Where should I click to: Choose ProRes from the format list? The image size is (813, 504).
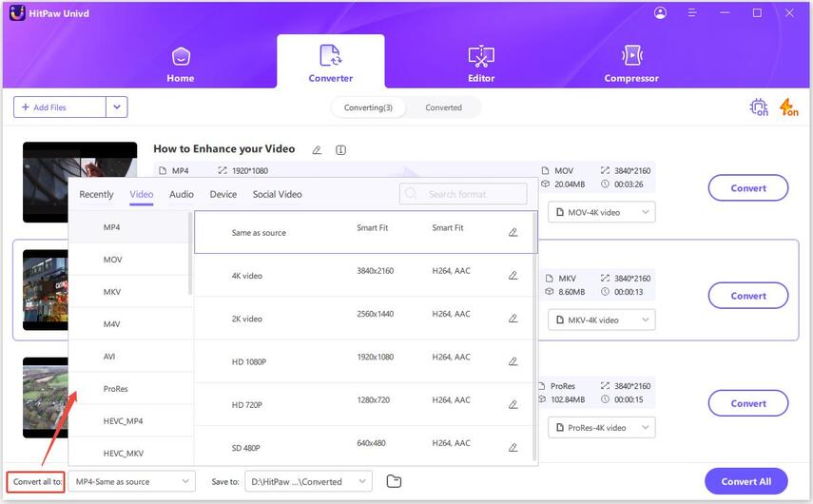coord(116,389)
